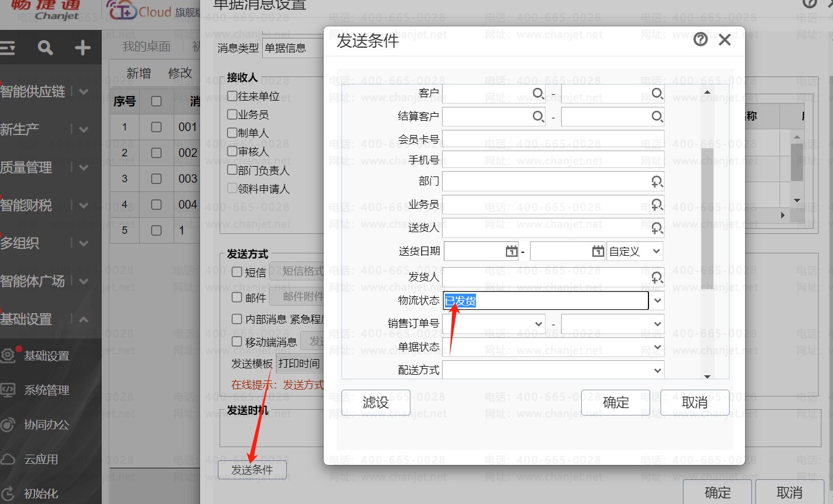Click the search icon in left sidebar
The image size is (833, 504).
coord(45,48)
